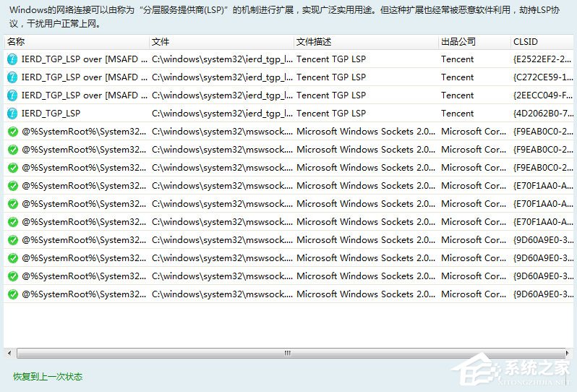
Task: Click the question-mark icon in the {4D2062B0-7 row
Action: 12,114
